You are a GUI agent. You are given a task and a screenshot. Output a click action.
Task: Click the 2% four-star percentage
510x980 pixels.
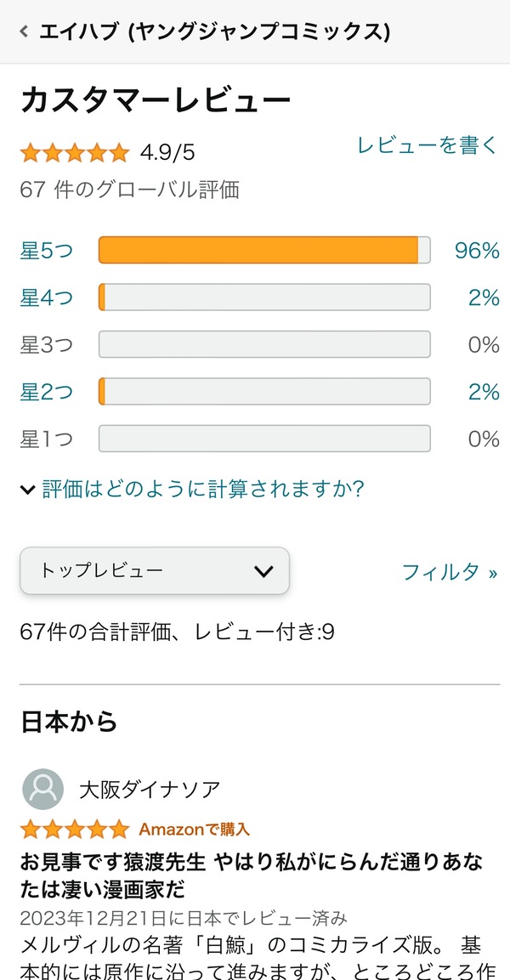point(483,297)
